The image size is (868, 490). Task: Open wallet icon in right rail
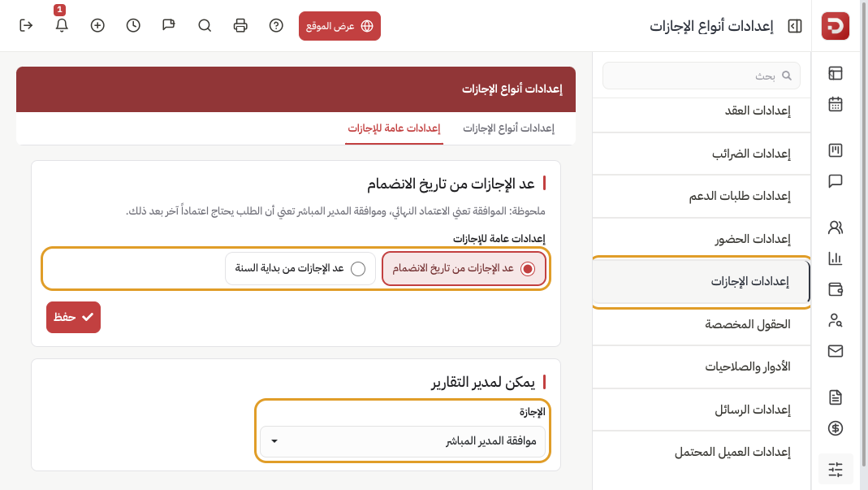(x=836, y=289)
